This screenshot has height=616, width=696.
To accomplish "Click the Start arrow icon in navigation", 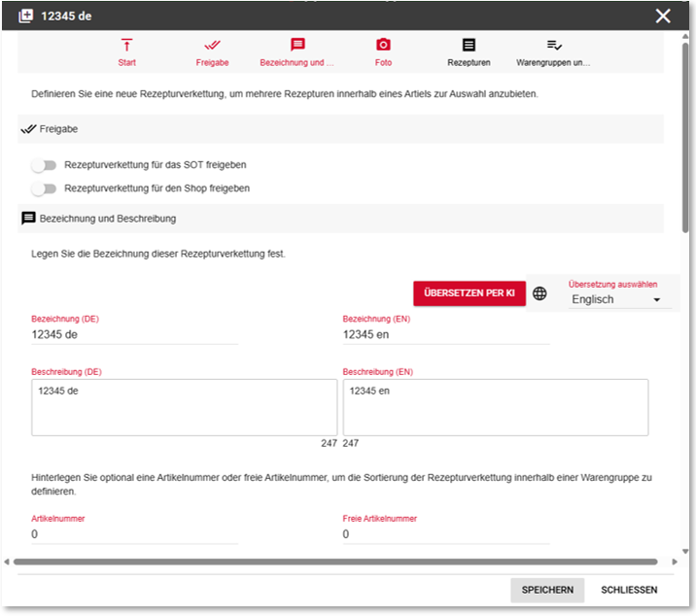I will (x=126, y=45).
